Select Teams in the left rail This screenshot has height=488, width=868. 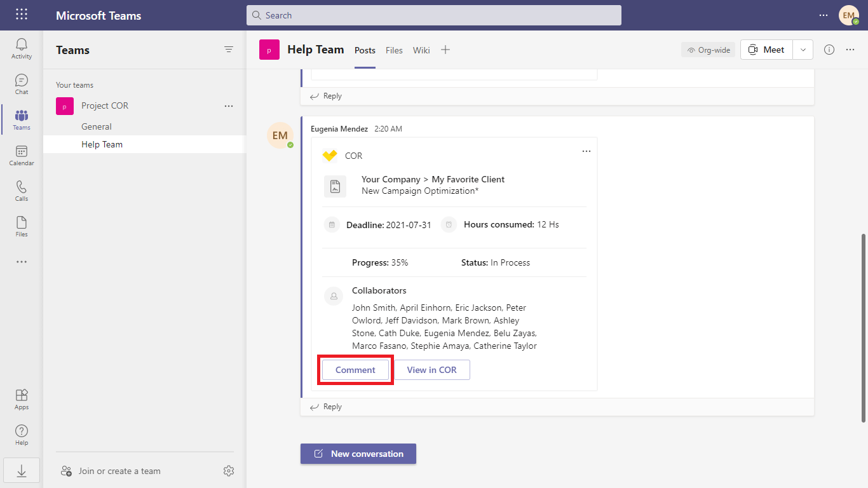(x=22, y=120)
